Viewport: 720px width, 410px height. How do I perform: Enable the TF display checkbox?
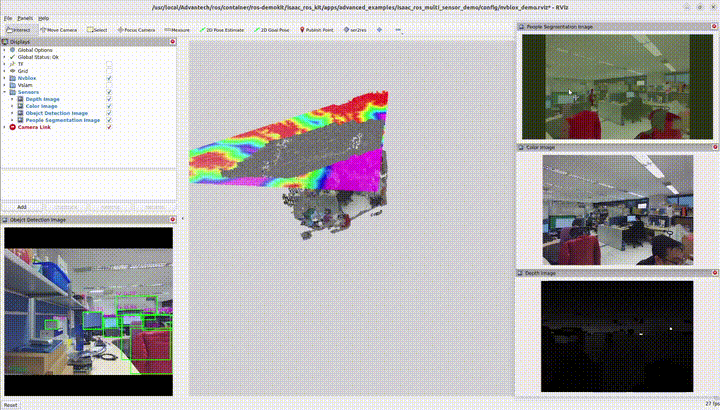pyautogui.click(x=109, y=64)
